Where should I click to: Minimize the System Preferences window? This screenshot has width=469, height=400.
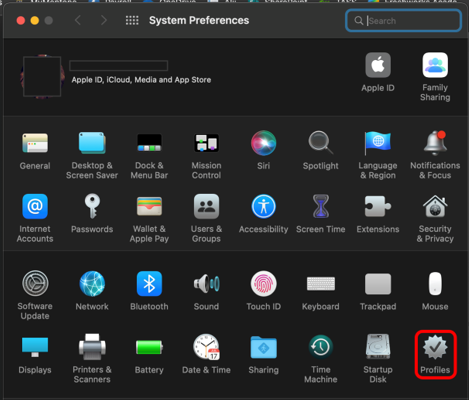click(x=35, y=21)
